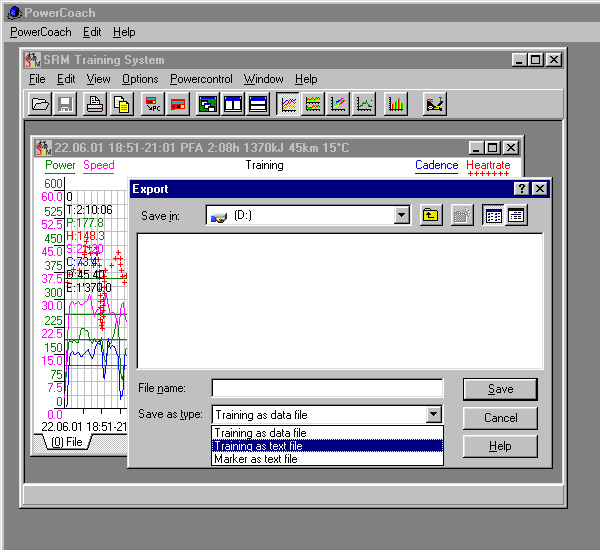Select the single green curve graph icon
The image size is (600, 550).
coord(364,104)
